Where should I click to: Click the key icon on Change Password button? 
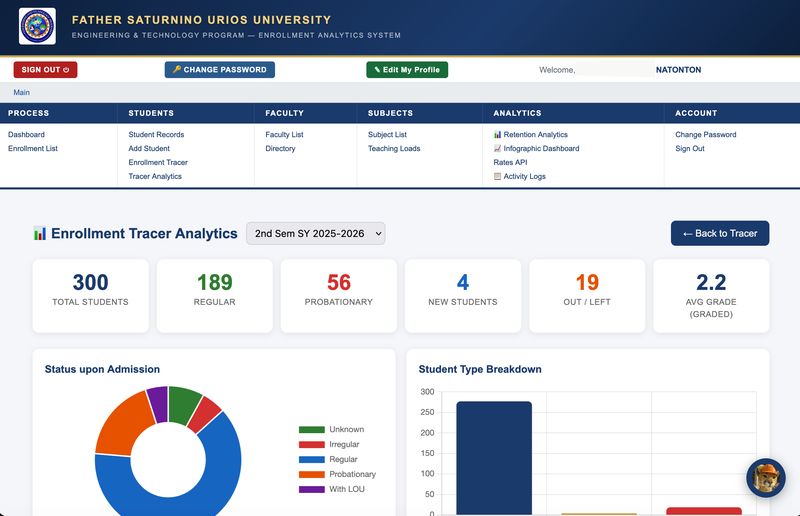point(177,69)
